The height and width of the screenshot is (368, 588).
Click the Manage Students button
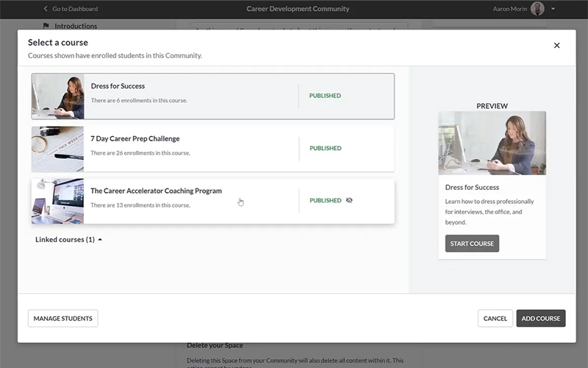pyautogui.click(x=62, y=319)
